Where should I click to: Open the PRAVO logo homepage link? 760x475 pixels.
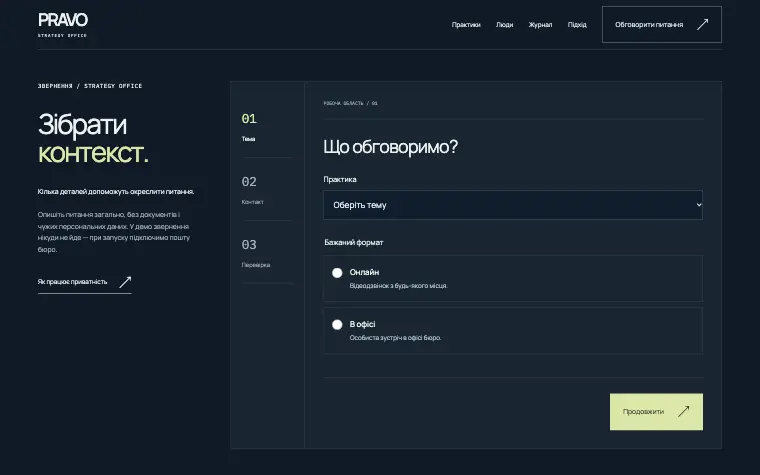point(63,25)
